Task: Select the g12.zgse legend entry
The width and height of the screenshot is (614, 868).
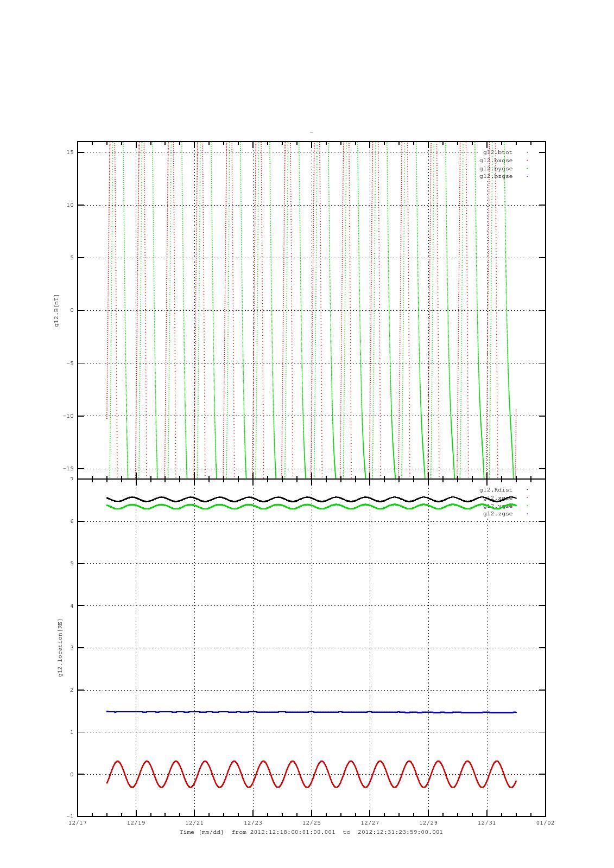Action: pyautogui.click(x=498, y=514)
